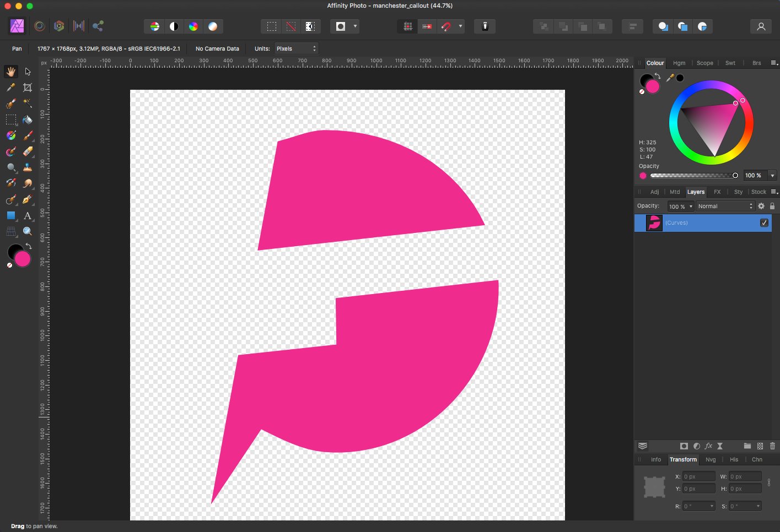This screenshot has height=532, width=780.
Task: Apply Auto White Balance from toolbar
Action: coord(213,26)
